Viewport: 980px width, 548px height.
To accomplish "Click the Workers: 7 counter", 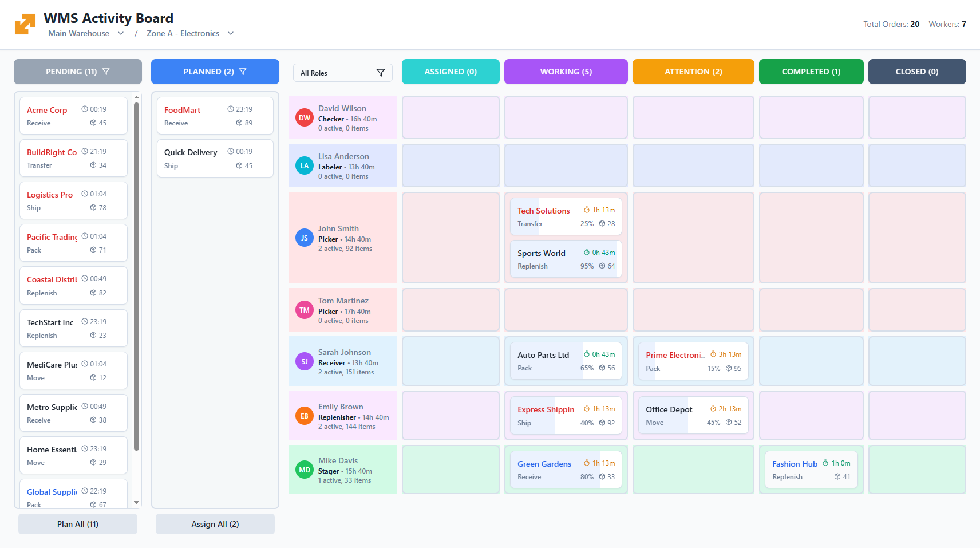I will pos(947,24).
